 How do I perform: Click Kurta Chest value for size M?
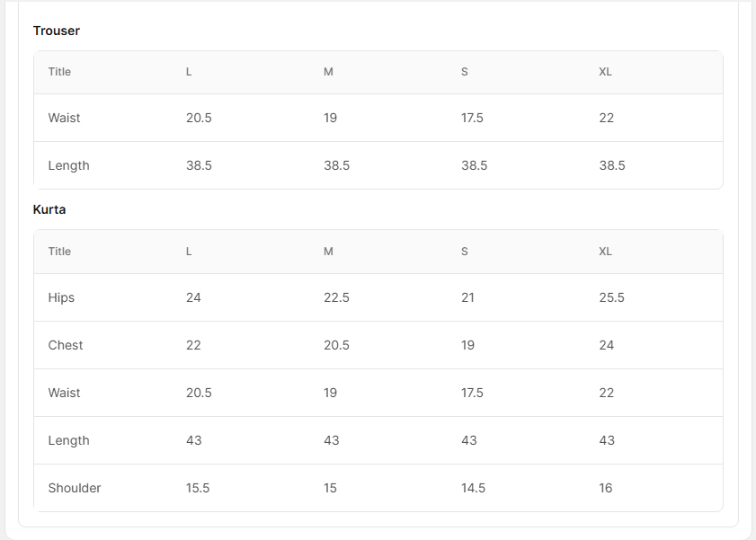[x=336, y=345]
